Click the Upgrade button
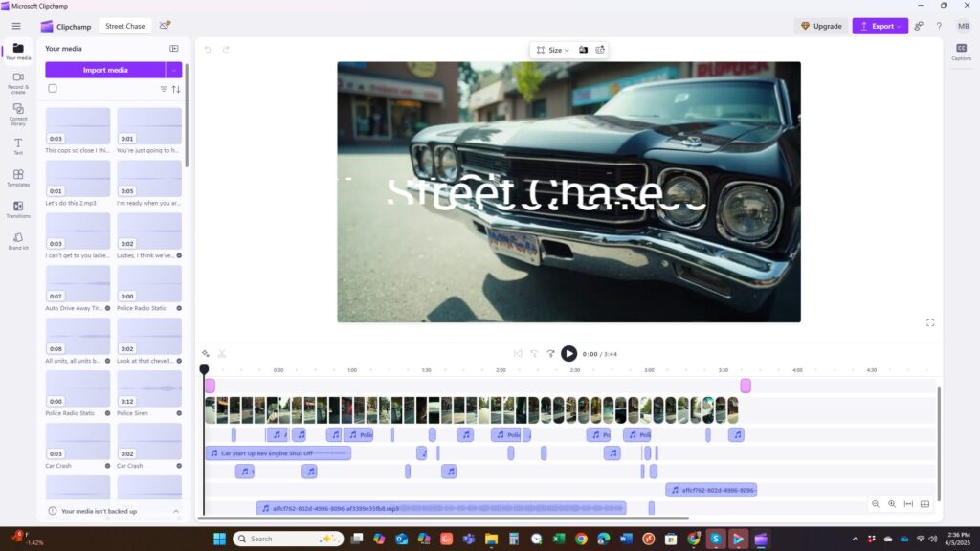This screenshot has height=551, width=980. coord(820,26)
